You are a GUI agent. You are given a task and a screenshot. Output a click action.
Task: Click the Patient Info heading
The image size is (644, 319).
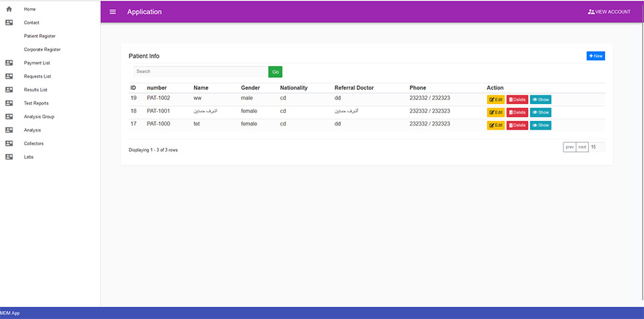144,56
